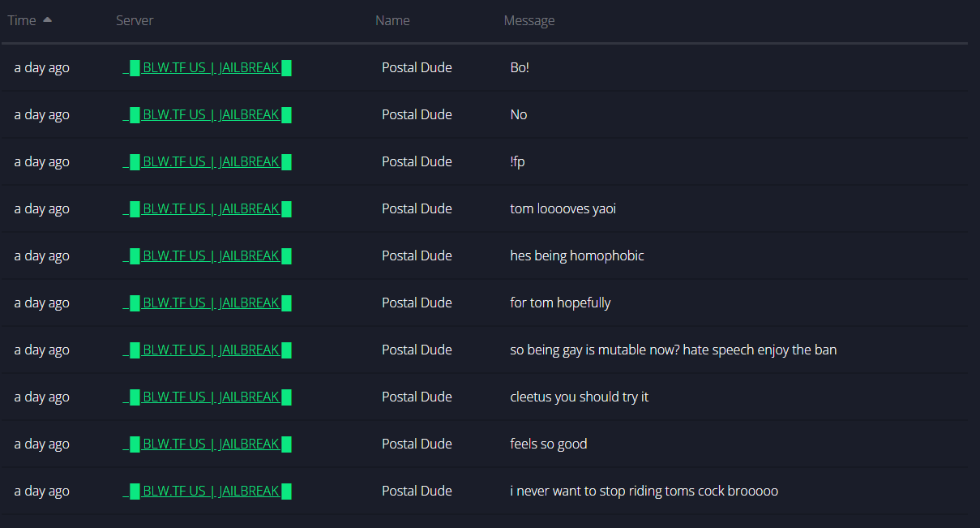Screen dimensions: 980x528
Task: Select the '!fp' message text
Action: pyautogui.click(x=517, y=162)
